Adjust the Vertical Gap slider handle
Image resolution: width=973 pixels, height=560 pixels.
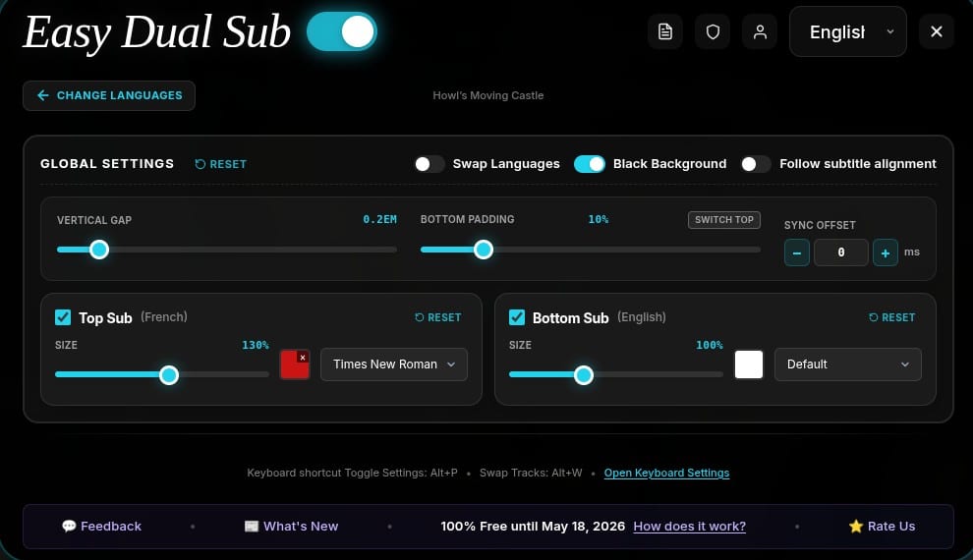(x=99, y=250)
